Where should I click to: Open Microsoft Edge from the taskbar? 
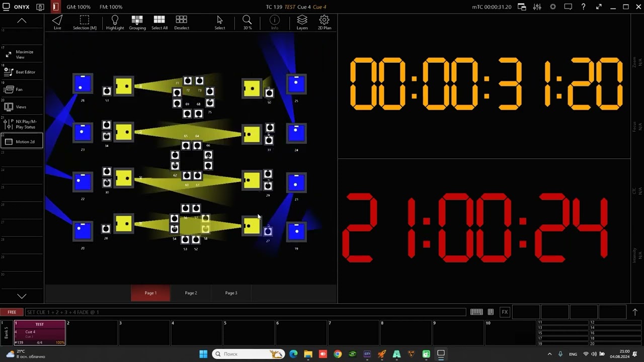[x=293, y=354]
